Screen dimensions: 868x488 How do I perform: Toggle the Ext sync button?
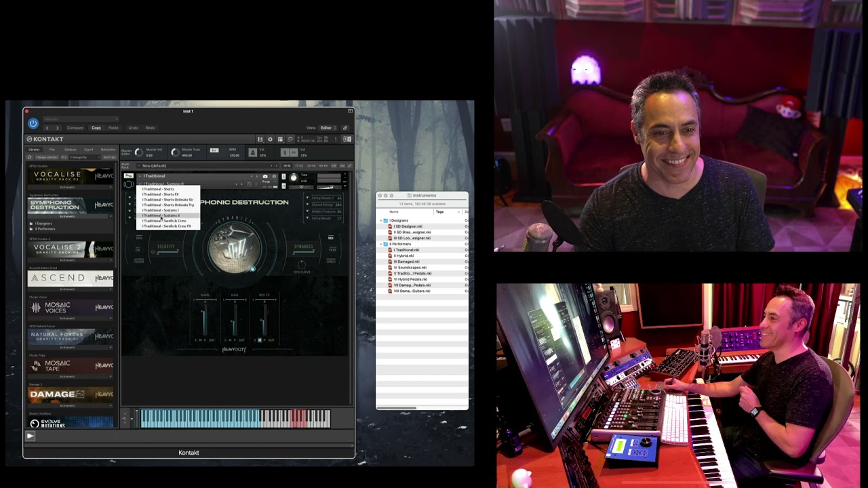214,150
